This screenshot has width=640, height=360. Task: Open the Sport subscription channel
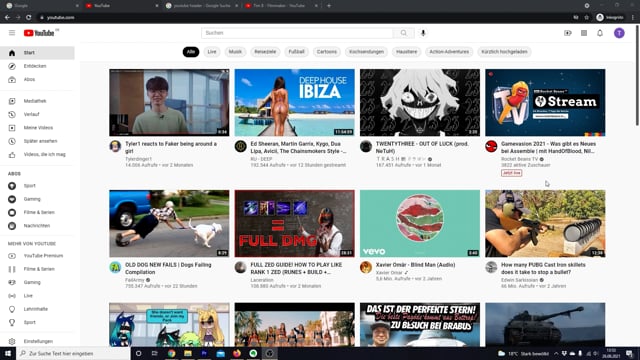37,186
